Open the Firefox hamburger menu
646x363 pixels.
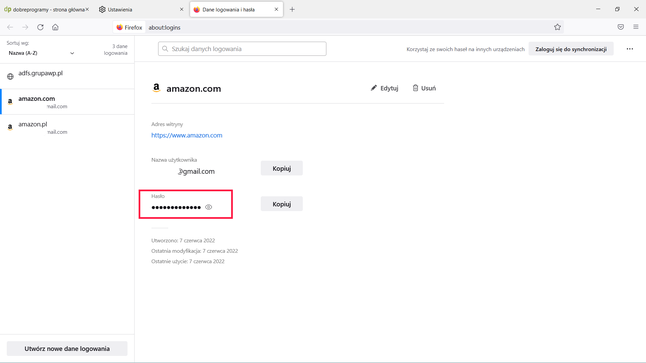[x=636, y=27]
